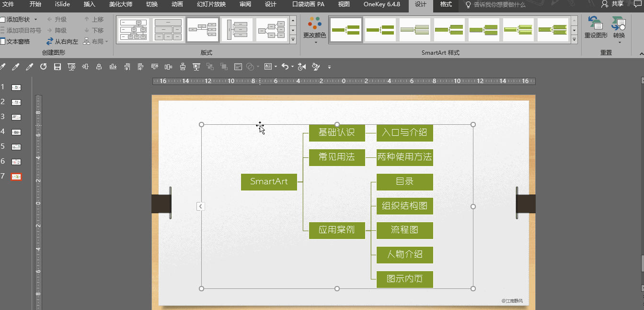Screen dimensions: 644x310
Task: Switch to the 幻灯片放映 tab
Action: [211, 4]
